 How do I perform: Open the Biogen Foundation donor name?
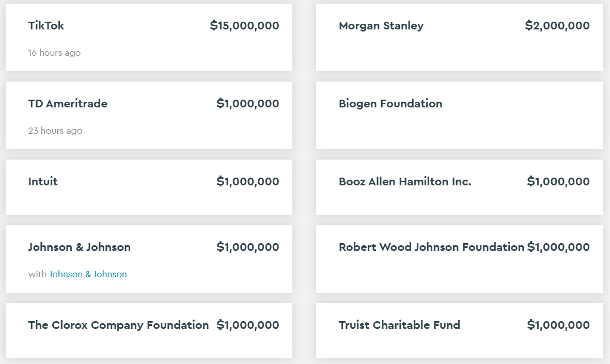click(390, 104)
